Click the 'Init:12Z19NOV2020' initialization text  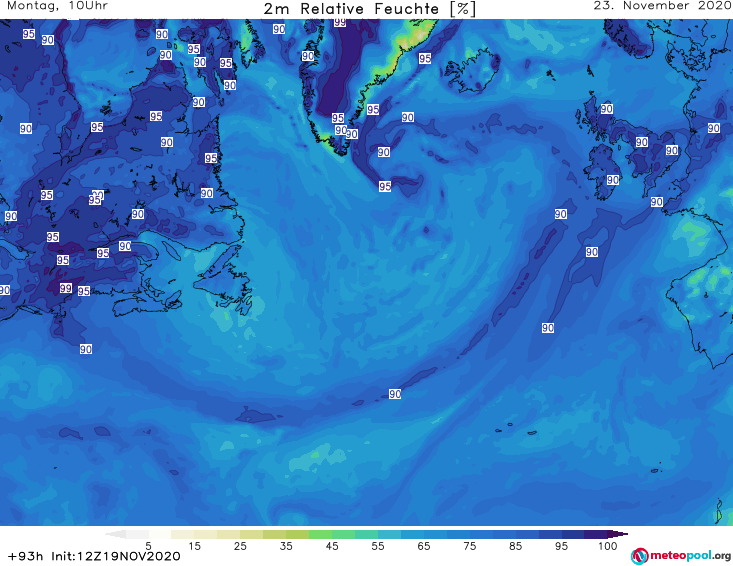point(116,556)
